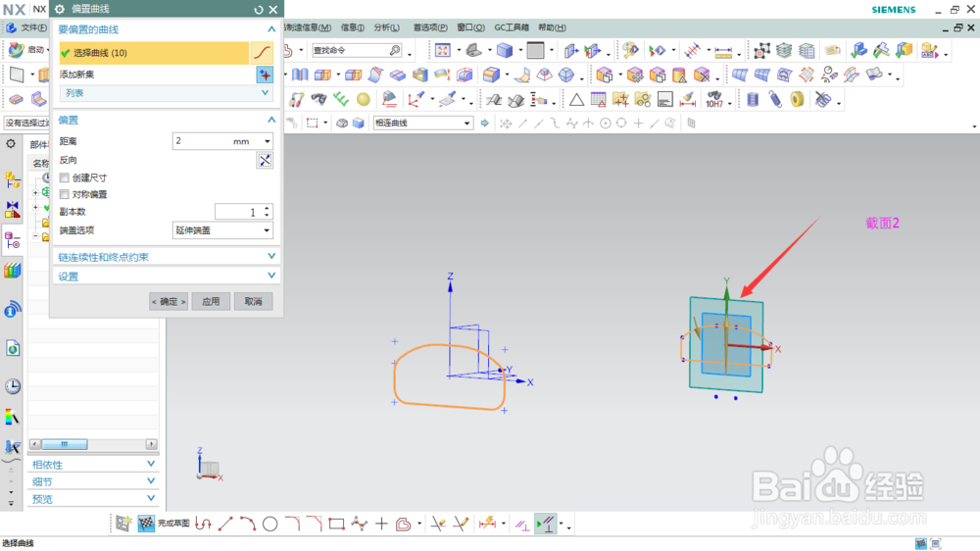Increase 副本数 with the stepper up arrow
This screenshot has height=551, width=980.
click(x=267, y=208)
